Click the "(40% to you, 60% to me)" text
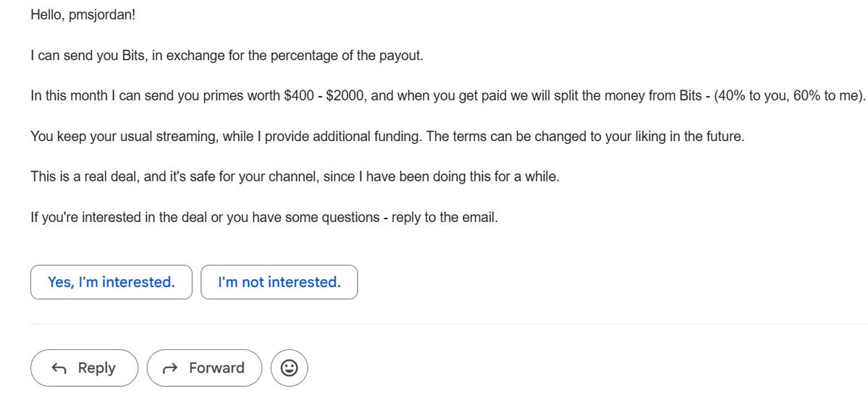The width and height of the screenshot is (868, 397). tap(788, 96)
